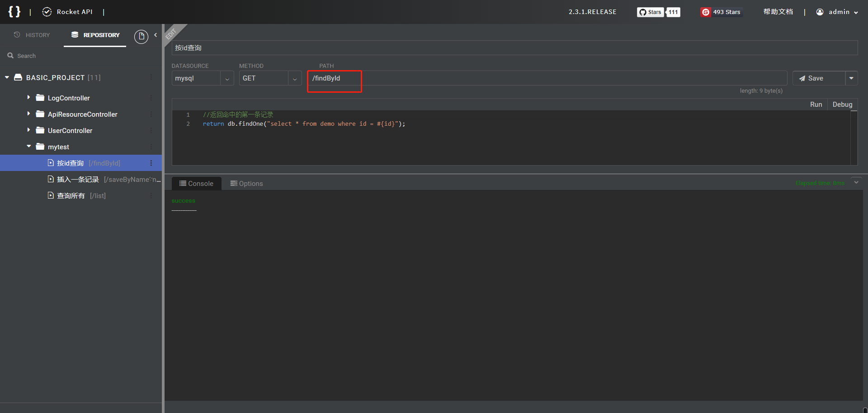868x413 pixels.
Task: Open the admin user menu dropdown
Action: click(856, 13)
